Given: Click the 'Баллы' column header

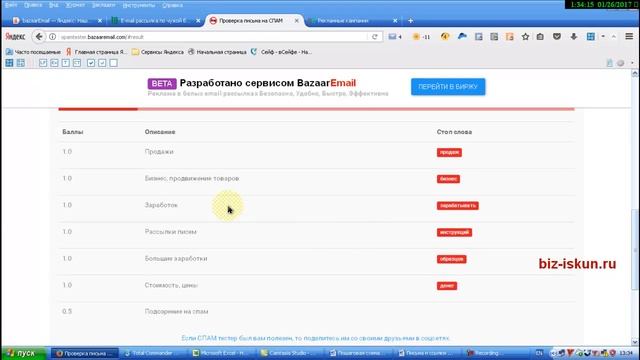Looking at the screenshot, I should pos(73,132).
